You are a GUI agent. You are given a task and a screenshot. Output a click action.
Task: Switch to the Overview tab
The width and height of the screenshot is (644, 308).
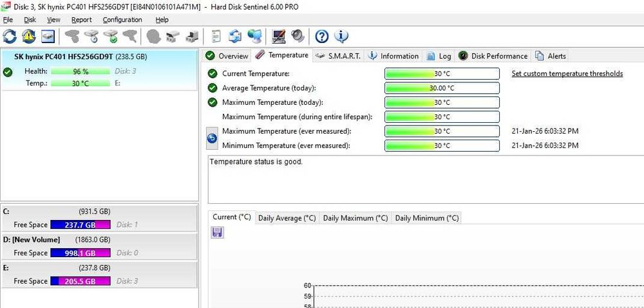point(227,56)
